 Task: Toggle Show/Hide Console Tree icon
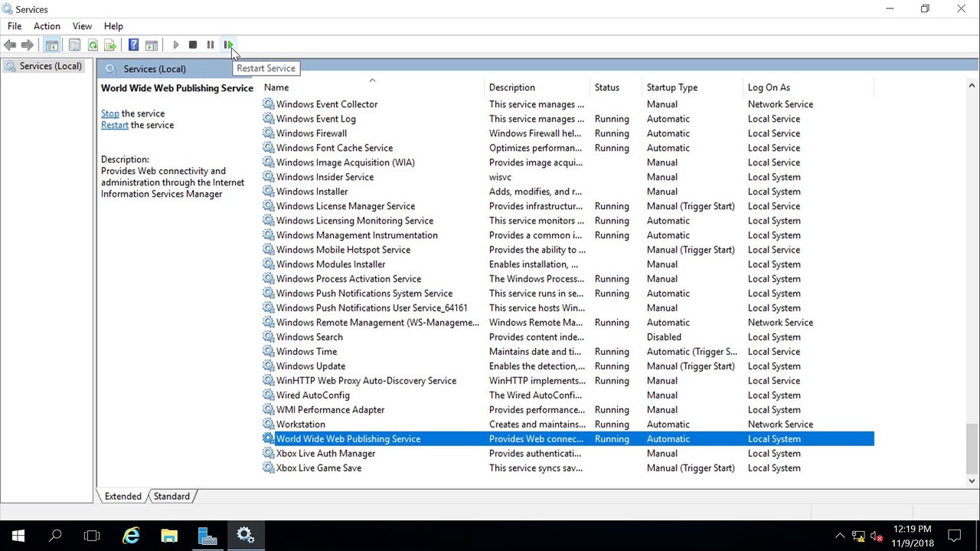coord(51,45)
